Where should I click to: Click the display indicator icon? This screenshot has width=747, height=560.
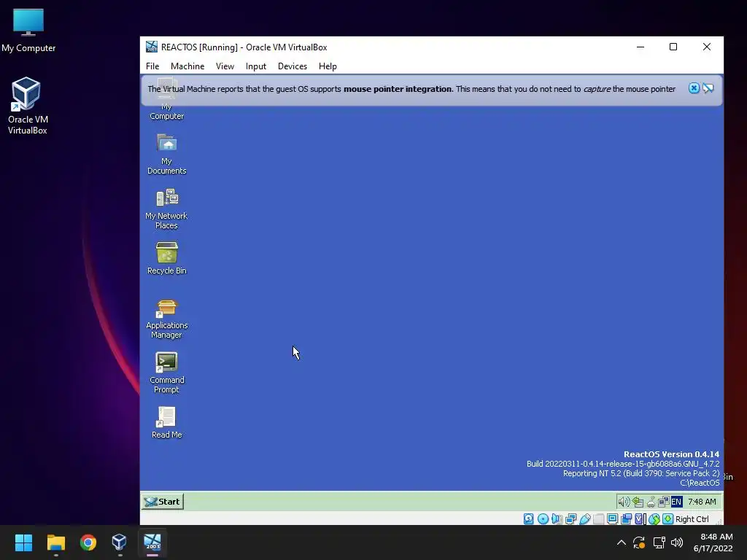(x=612, y=519)
